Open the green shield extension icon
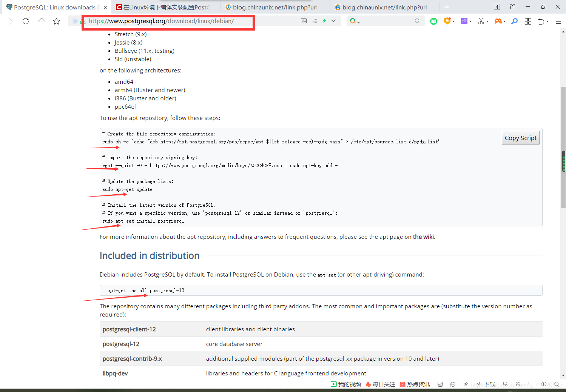Viewport: 566px width, 392px height. coord(433,21)
